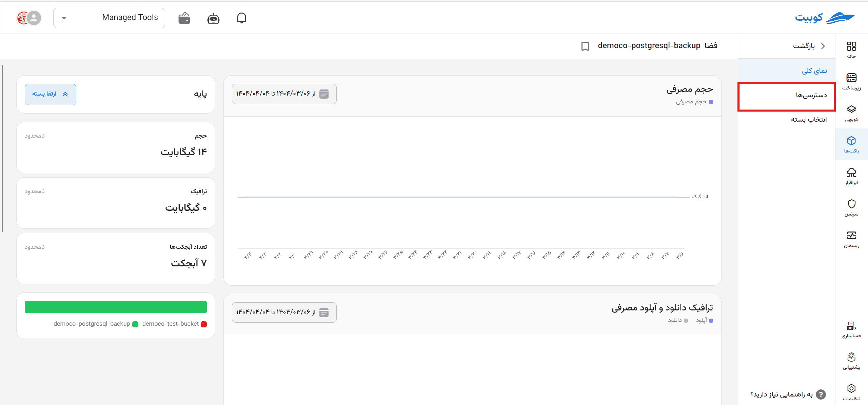Open date range picker for حجم مصرفی
This screenshot has height=405, width=868.
point(284,94)
